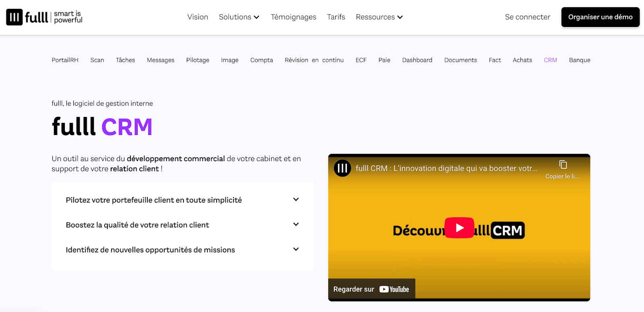Expand 'Boostez la qualité' accordion chevron

coord(296,225)
